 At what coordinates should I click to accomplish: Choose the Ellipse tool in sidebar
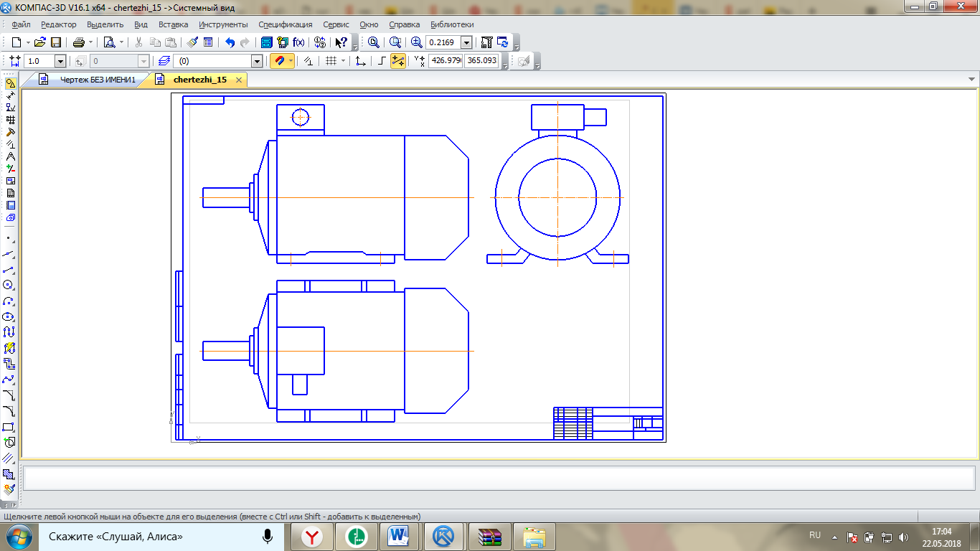point(9,316)
